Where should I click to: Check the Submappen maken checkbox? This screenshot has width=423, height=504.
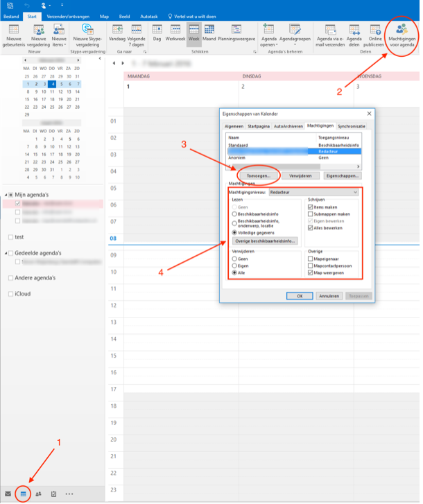[x=310, y=214]
